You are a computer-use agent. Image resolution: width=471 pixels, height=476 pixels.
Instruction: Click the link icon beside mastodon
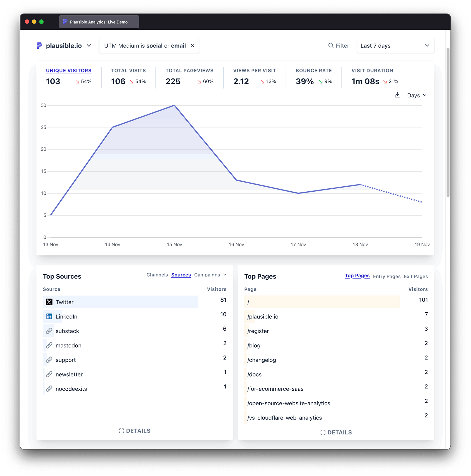(x=49, y=345)
